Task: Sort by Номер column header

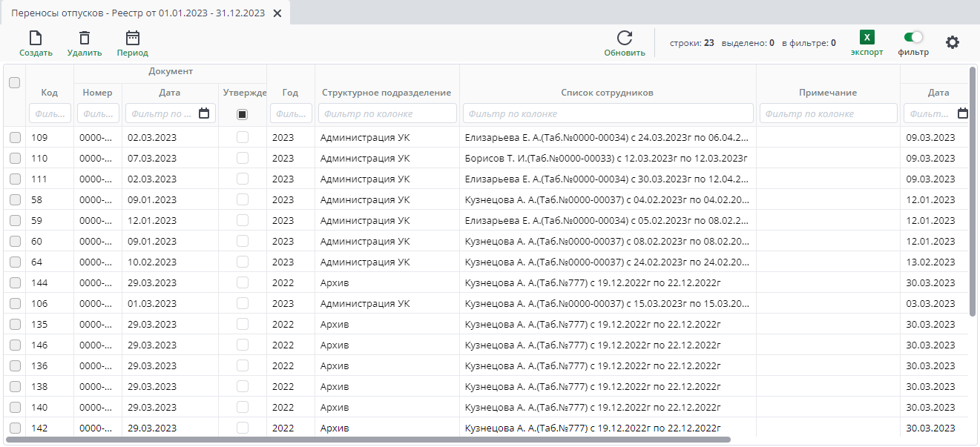Action: (x=98, y=93)
